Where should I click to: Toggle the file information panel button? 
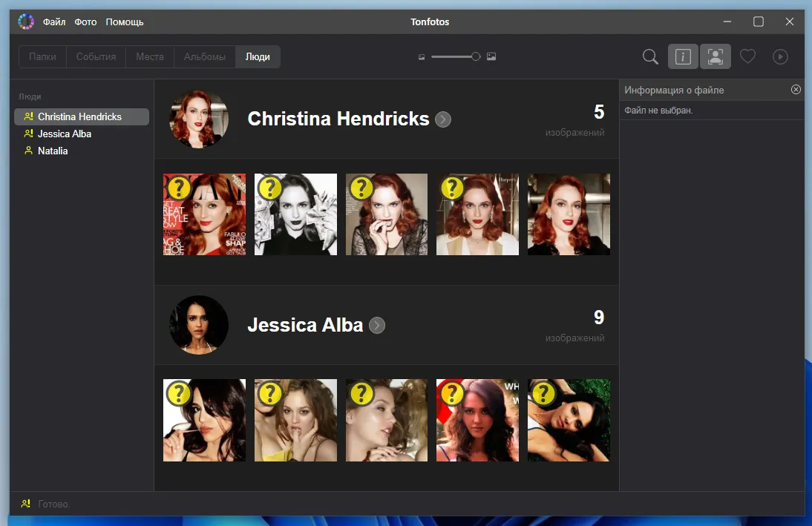[x=683, y=56]
